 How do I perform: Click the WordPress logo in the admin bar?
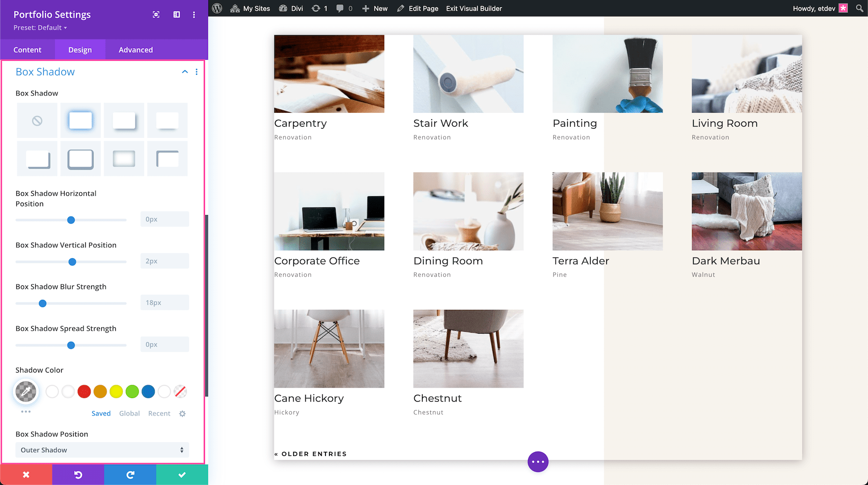pos(217,8)
